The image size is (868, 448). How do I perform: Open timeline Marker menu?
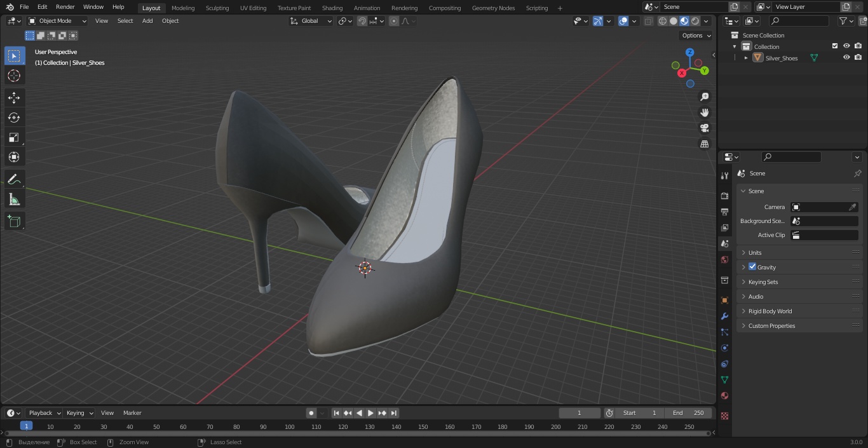[x=132, y=413]
